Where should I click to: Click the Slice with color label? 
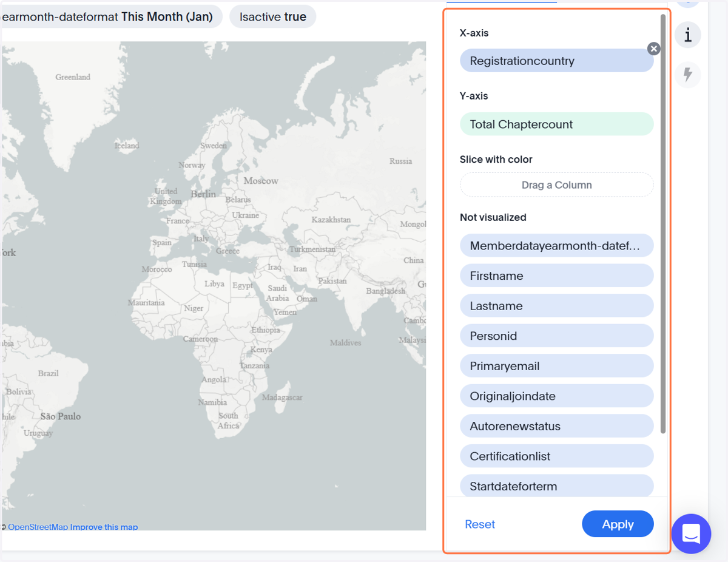496,160
